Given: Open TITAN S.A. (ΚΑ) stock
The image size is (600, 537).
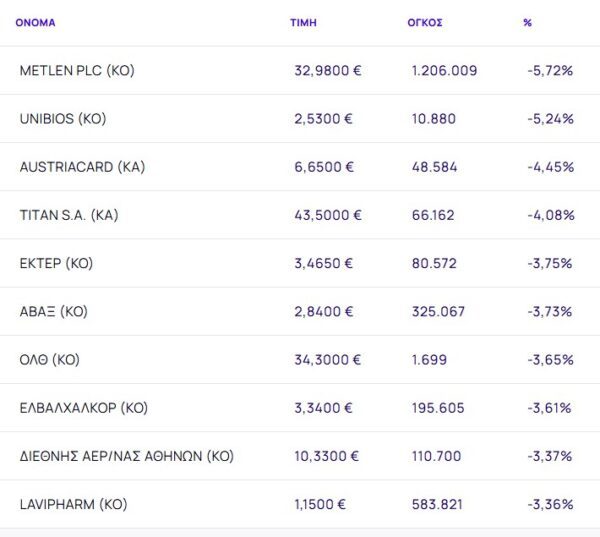Looking at the screenshot, I should 75,215.
